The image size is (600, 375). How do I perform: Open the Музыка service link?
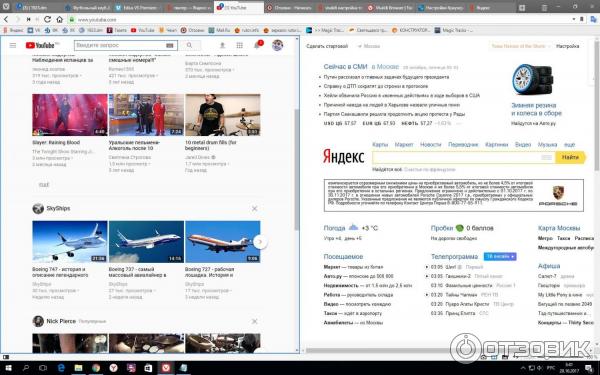(x=547, y=145)
